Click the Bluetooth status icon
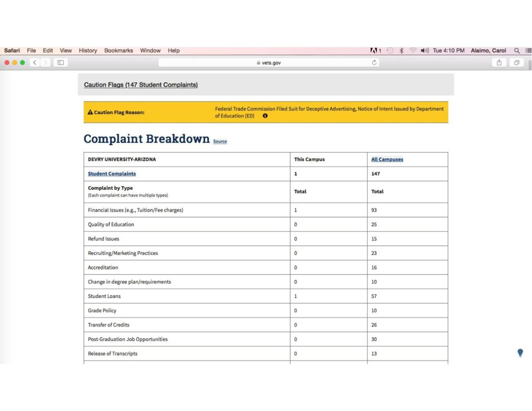Screen dimensions: 532x411 point(402,51)
